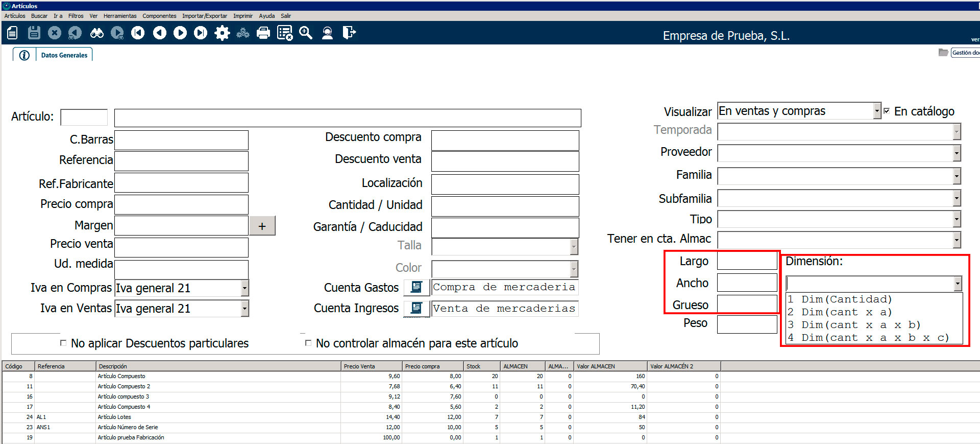Click the Cuenta Gastos lookup button

click(x=416, y=287)
